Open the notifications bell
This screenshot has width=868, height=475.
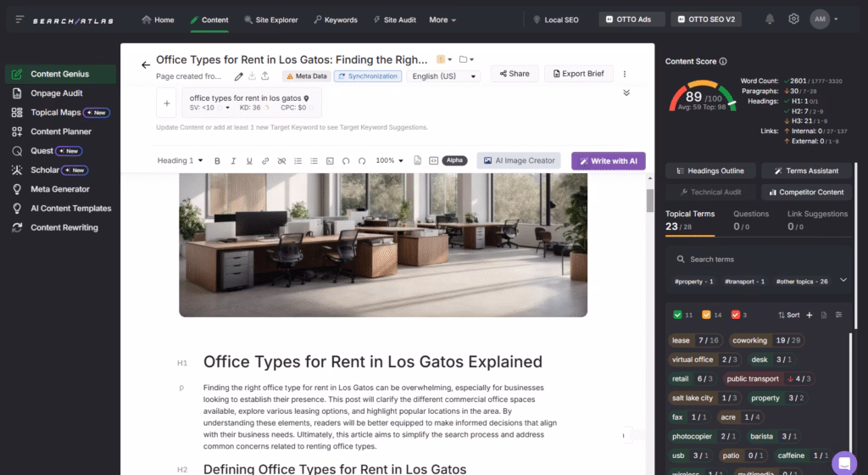(770, 20)
